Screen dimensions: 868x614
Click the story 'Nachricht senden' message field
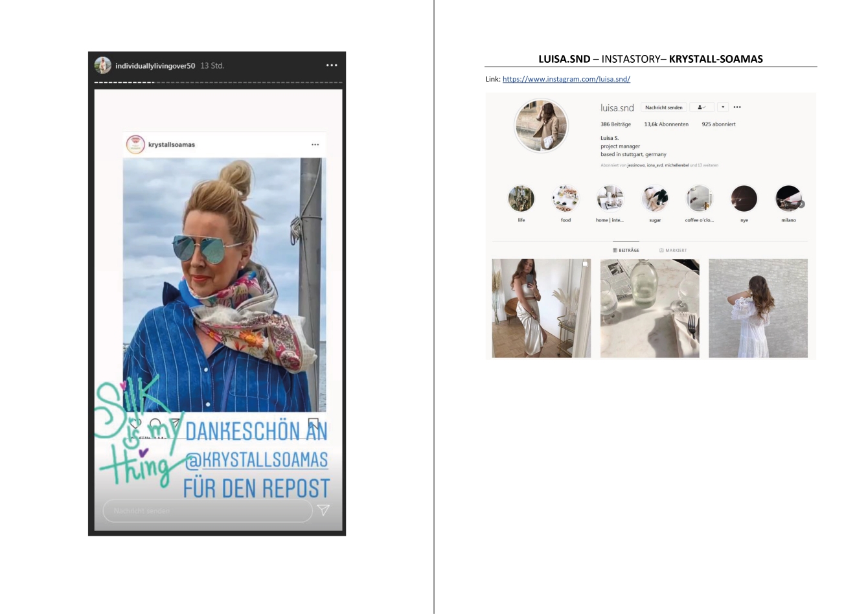pos(207,510)
